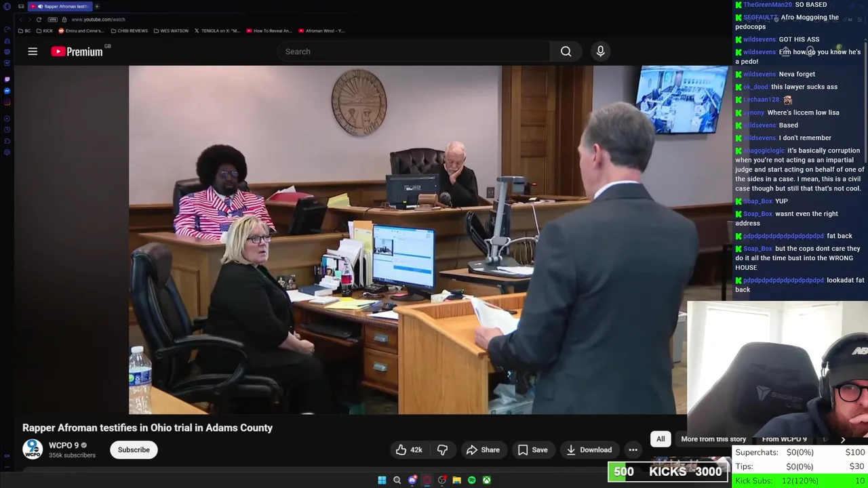Viewport: 868px width, 488px height.
Task: Open Discord from taskbar
Action: point(412,480)
